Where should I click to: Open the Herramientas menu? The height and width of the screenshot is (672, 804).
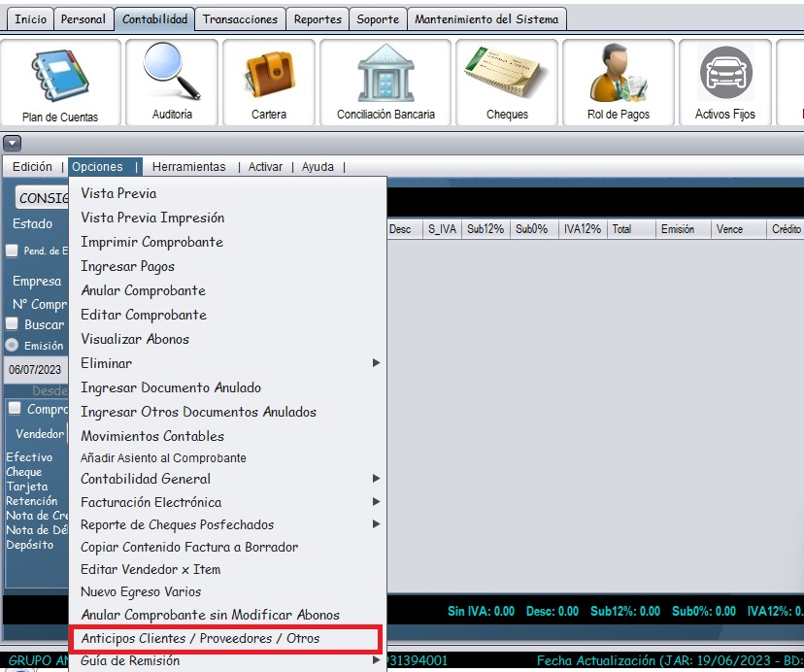pyautogui.click(x=188, y=167)
